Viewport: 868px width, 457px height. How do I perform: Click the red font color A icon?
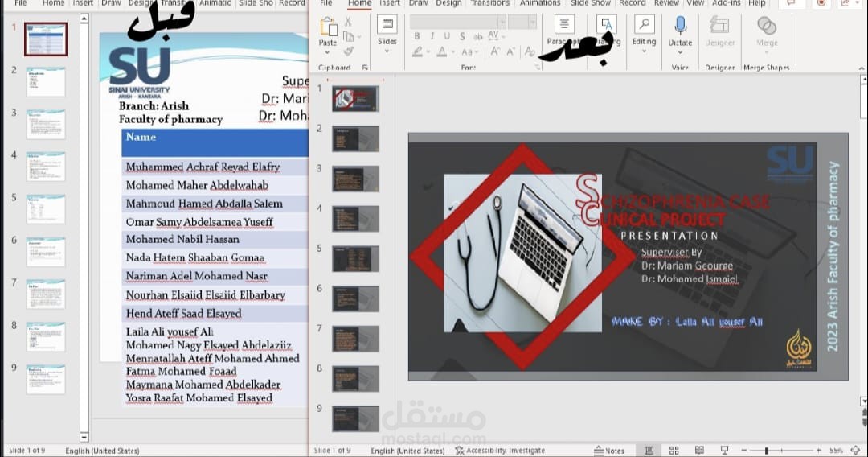(x=442, y=51)
